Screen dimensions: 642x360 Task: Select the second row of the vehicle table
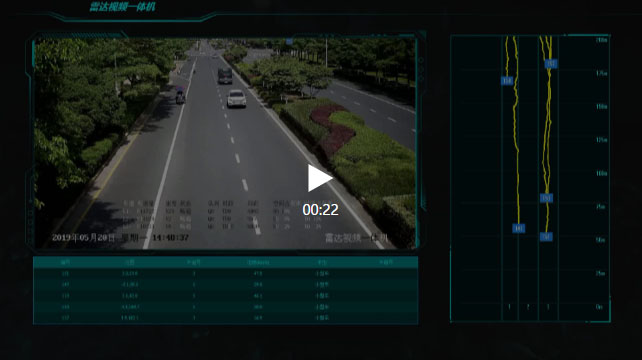(226, 284)
